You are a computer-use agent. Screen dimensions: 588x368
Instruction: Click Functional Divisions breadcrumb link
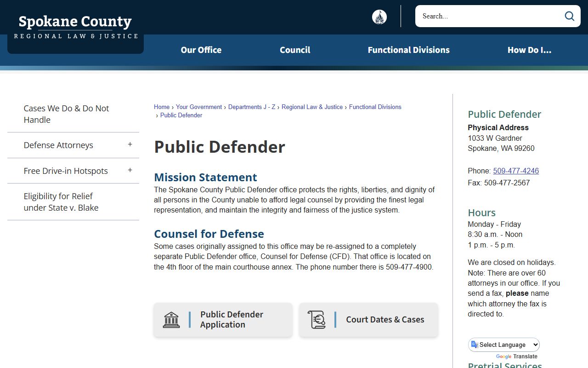click(375, 107)
